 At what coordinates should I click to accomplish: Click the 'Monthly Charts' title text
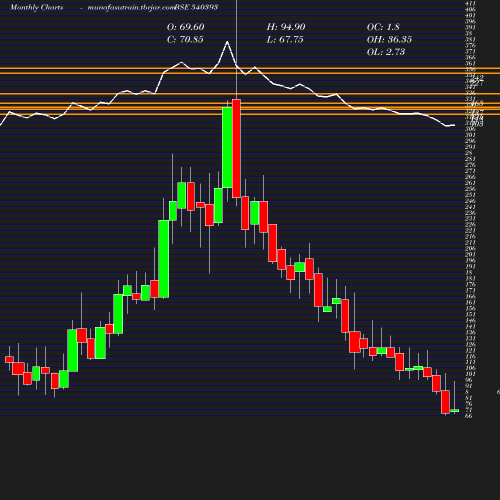click(37, 7)
